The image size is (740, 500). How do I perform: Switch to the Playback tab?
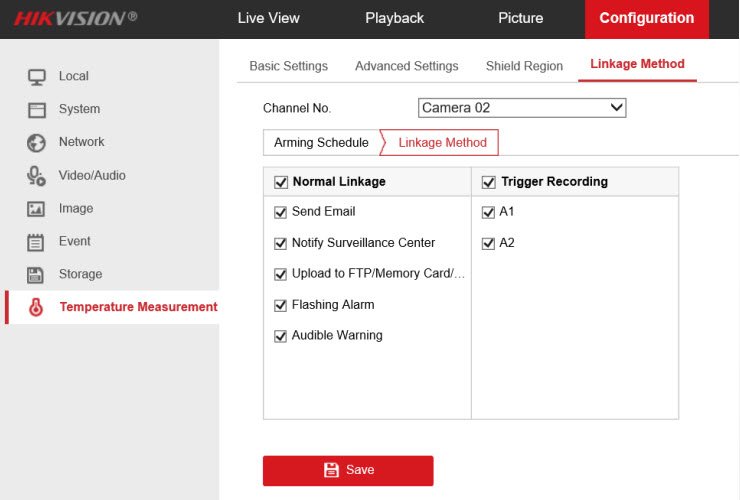394,18
